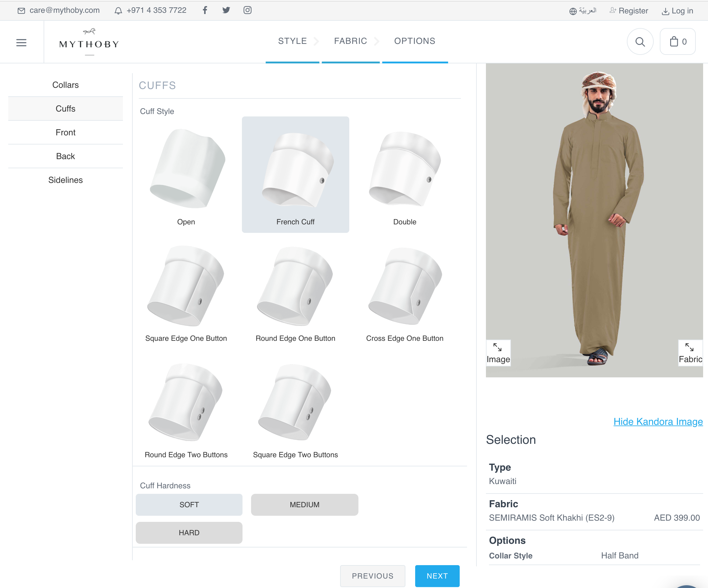Select Back in the sidebar
The width and height of the screenshot is (708, 588).
coord(65,156)
